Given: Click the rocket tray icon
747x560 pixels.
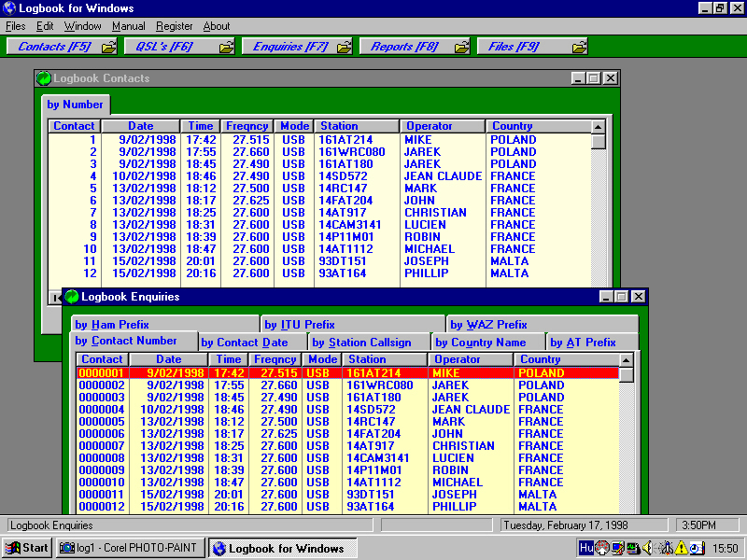Looking at the screenshot, I should click(666, 548).
